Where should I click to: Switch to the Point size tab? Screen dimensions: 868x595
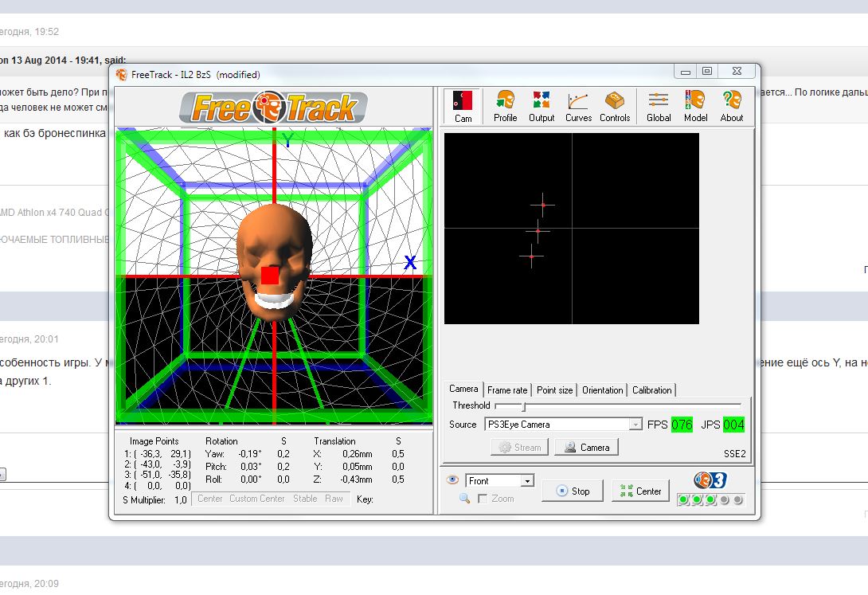[x=555, y=390]
